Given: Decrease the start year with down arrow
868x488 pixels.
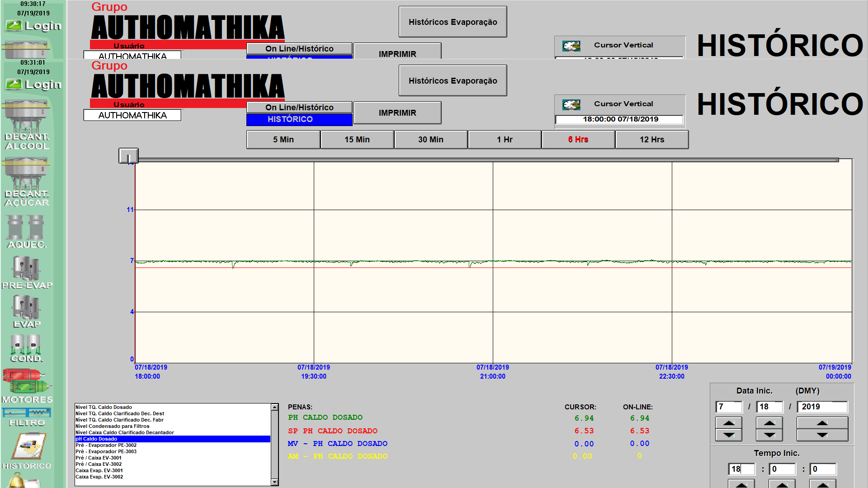Looking at the screenshot, I should click(x=822, y=435).
